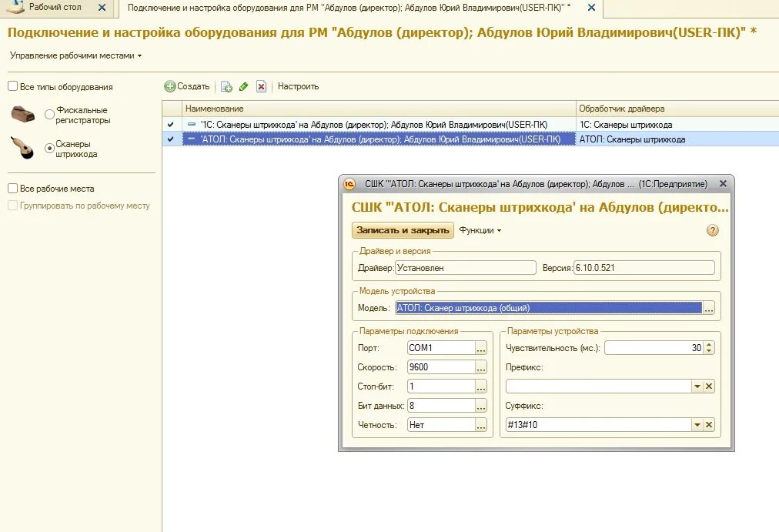
Task: Click the Версия field showing 6.10.0.521
Action: (x=644, y=268)
